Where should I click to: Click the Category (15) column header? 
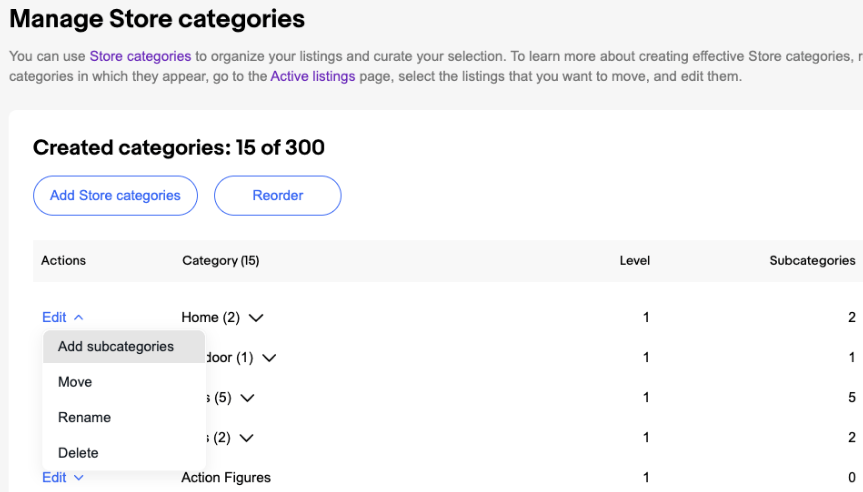pyautogui.click(x=220, y=261)
